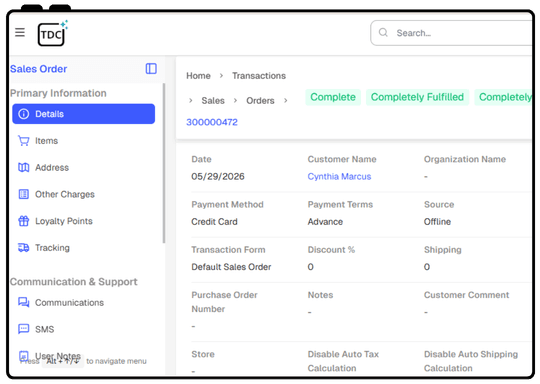The width and height of the screenshot is (540, 384).
Task: Click the Offline source value
Action: (x=437, y=221)
